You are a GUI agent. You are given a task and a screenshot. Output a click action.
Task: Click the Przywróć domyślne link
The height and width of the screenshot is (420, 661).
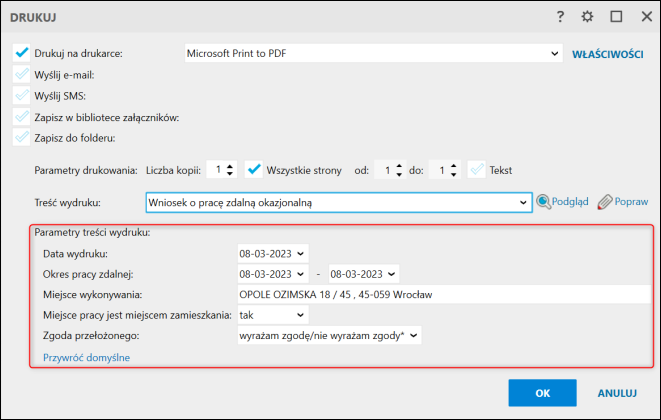[86, 357]
